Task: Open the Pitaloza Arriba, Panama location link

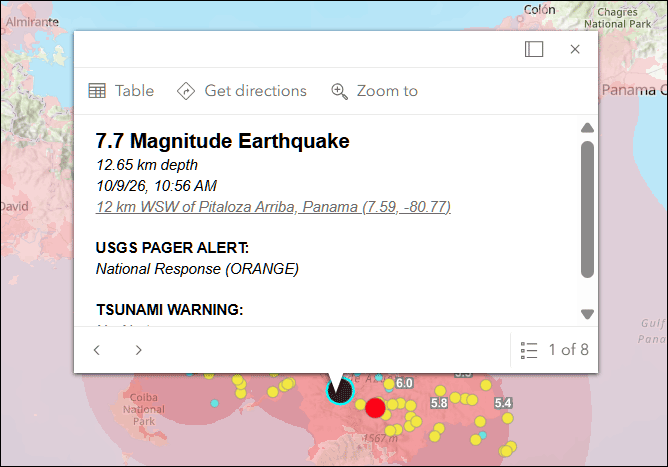Action: pyautogui.click(x=273, y=207)
